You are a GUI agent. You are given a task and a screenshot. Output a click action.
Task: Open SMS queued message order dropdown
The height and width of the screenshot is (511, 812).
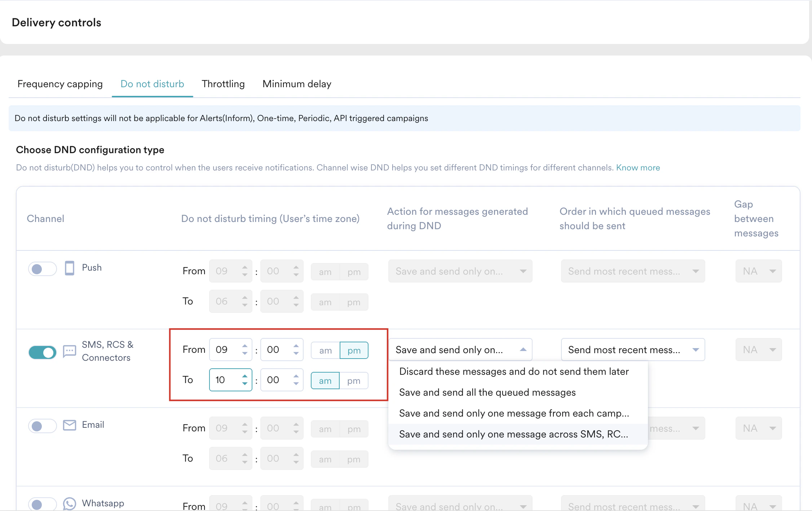tap(632, 350)
